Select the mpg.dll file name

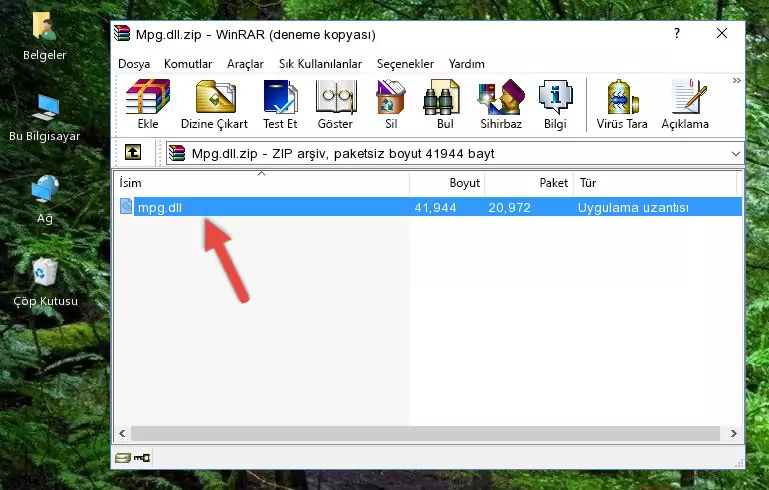click(x=160, y=207)
